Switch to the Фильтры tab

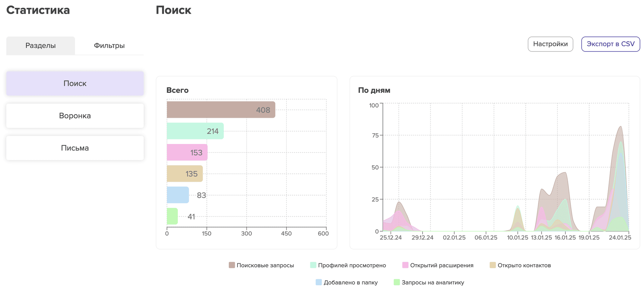pos(109,46)
